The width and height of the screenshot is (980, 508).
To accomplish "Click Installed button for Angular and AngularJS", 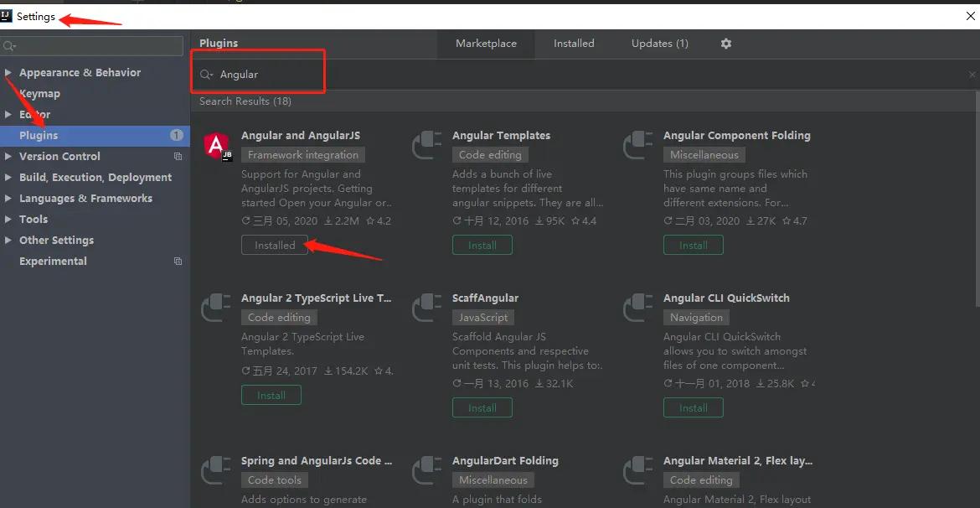I will point(275,246).
